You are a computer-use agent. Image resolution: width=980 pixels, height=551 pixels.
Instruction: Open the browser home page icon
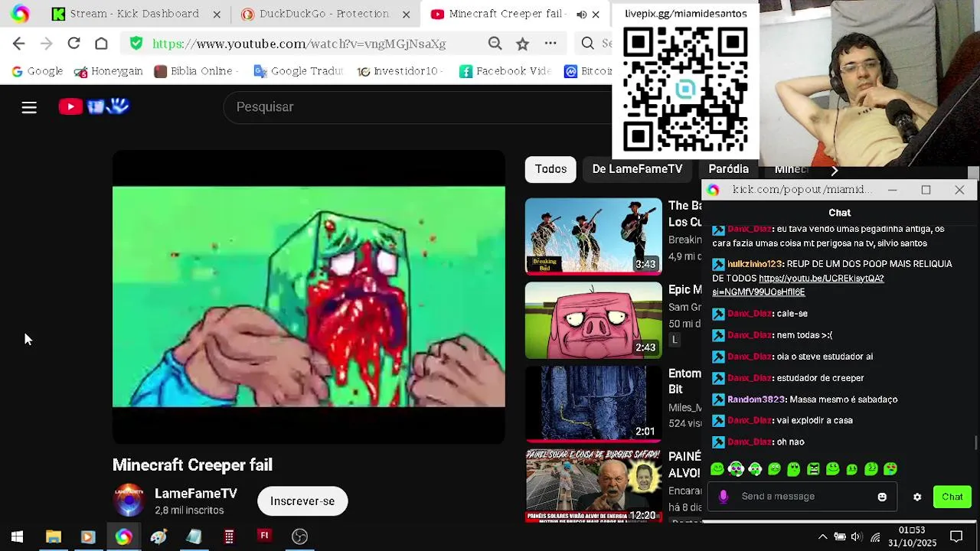[101, 44]
